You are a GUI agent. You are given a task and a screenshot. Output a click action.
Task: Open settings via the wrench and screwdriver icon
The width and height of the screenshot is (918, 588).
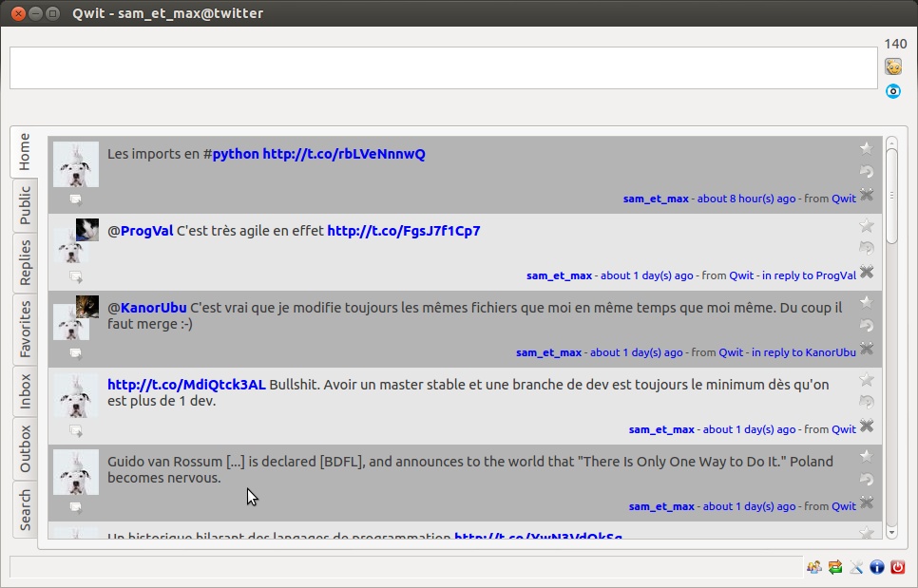pyautogui.click(x=856, y=566)
